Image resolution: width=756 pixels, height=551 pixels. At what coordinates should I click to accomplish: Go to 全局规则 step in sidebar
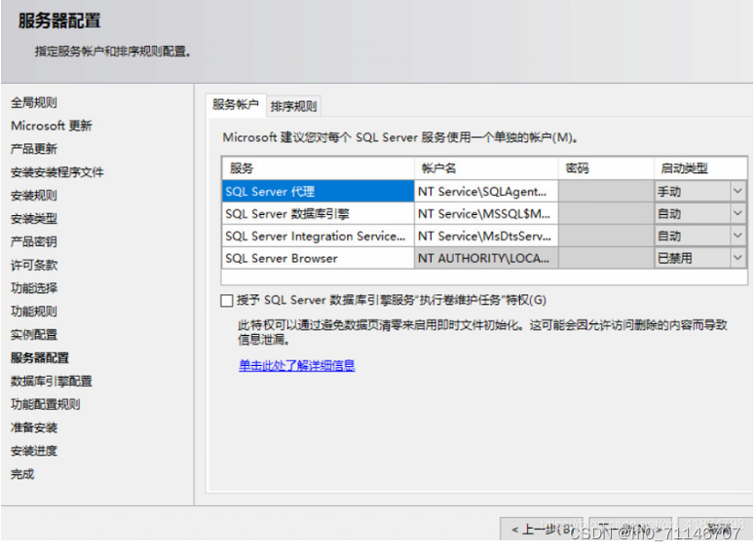pos(34,102)
